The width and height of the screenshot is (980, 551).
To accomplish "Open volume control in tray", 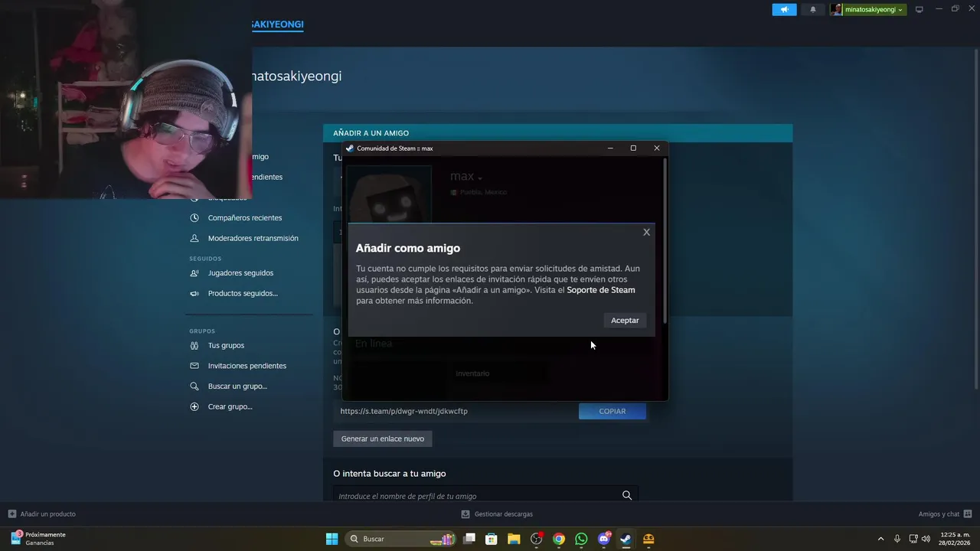I will point(926,539).
